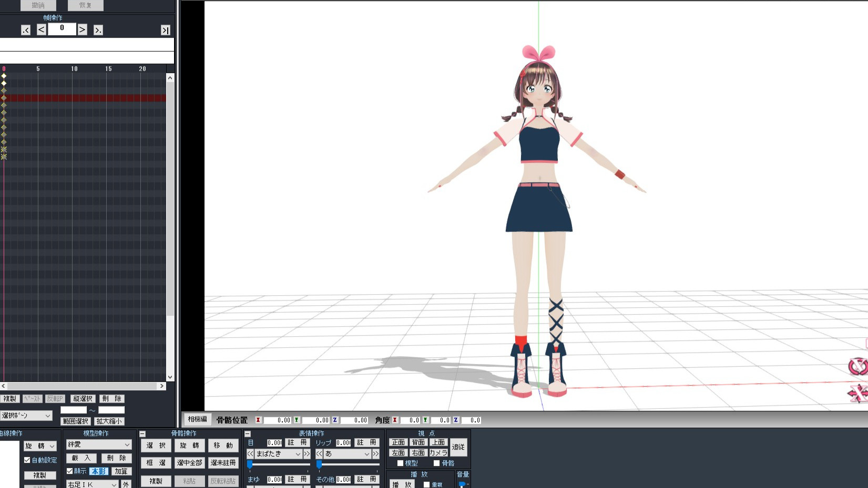Click the 載入 load model button
Viewport: 868px width, 488px height.
[x=81, y=458]
